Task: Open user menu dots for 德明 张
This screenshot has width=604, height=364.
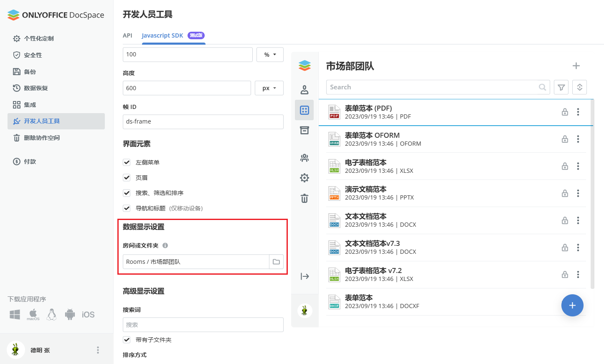Action: pyautogui.click(x=98, y=350)
